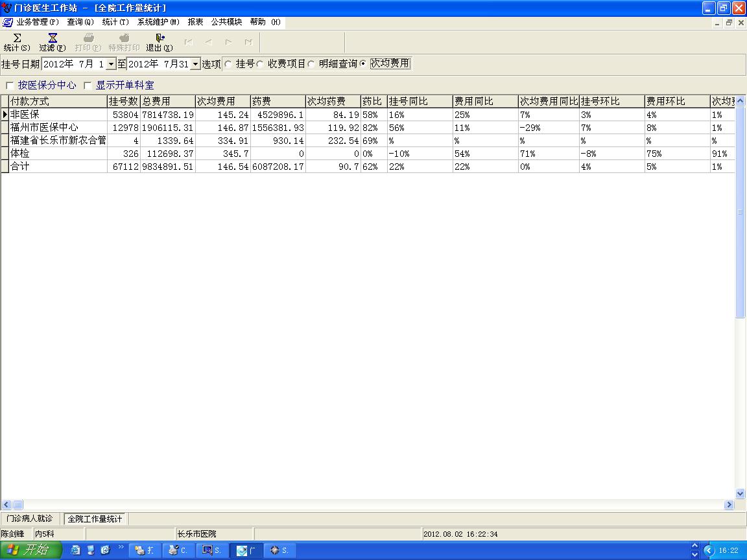Click cell value 9834891.51
Viewport: 747px width, 560px height.
[x=168, y=167]
